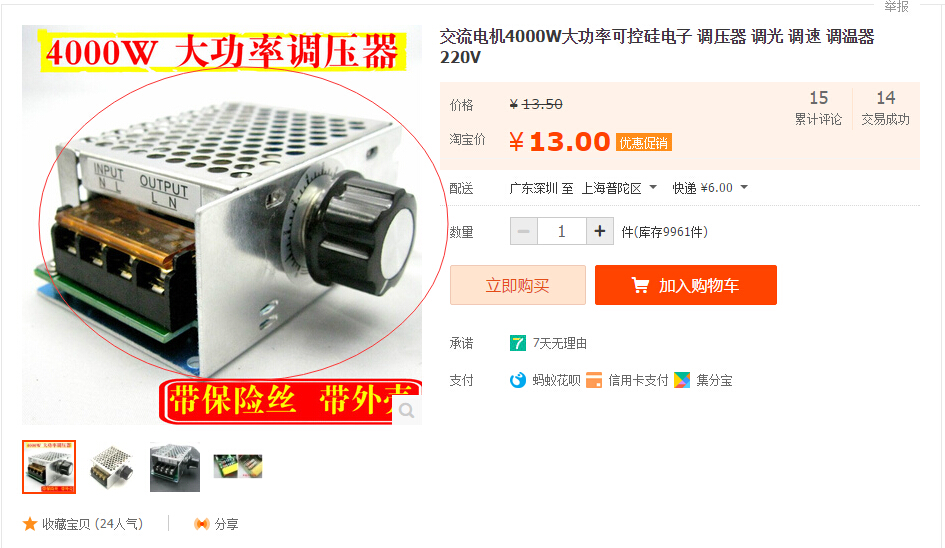Click the shopping cart icon in add-to-cart button
Image resolution: width=945 pixels, height=548 pixels.
tap(640, 285)
